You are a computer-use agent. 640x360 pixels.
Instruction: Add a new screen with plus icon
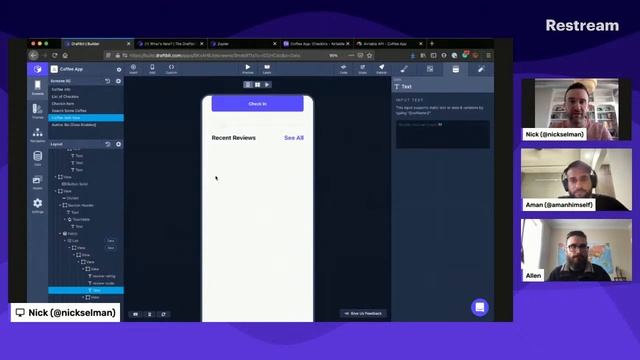pyautogui.click(x=118, y=81)
